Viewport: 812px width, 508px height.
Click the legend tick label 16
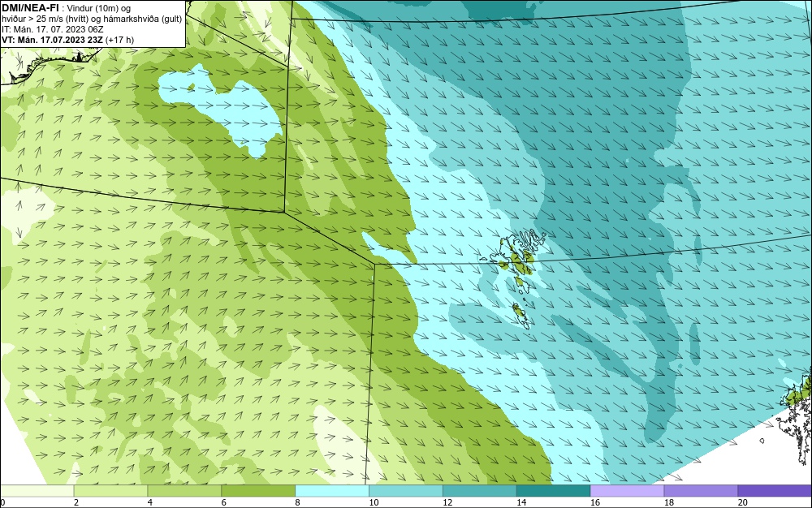(x=595, y=502)
